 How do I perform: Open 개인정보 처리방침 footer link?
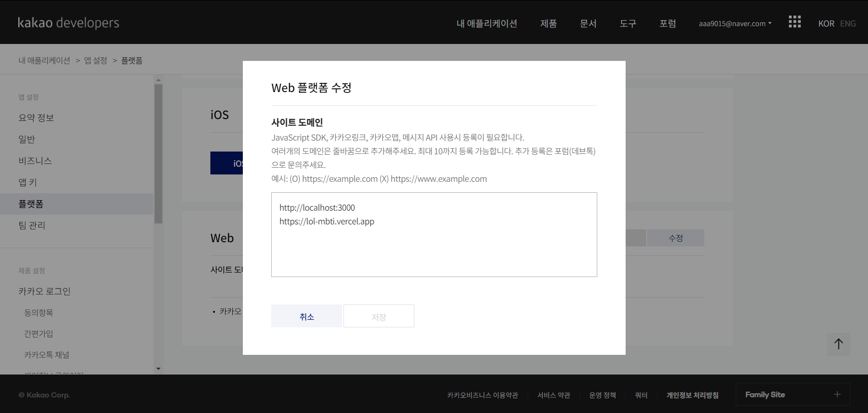coord(692,395)
